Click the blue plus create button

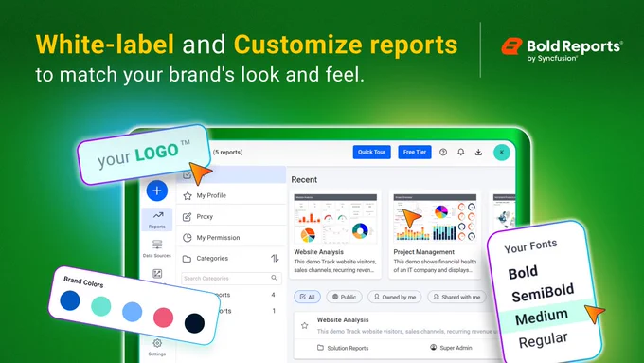click(157, 191)
